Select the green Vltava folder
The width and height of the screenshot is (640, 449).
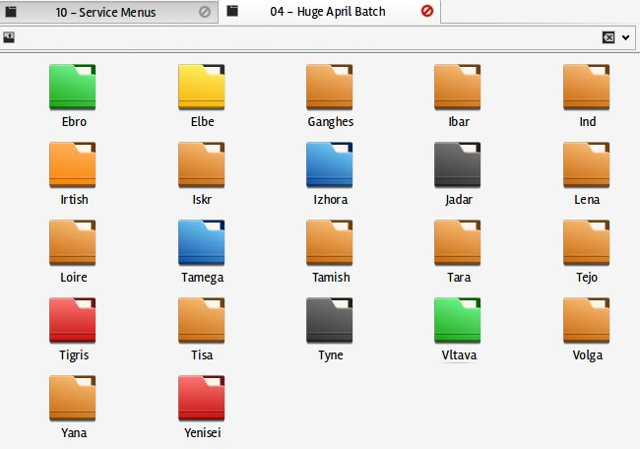tap(458, 321)
